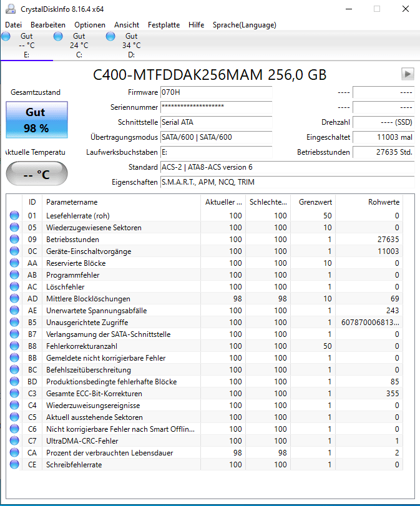
Task: Click the Betriebsstunden 27635 Std. field
Action: pos(384,152)
